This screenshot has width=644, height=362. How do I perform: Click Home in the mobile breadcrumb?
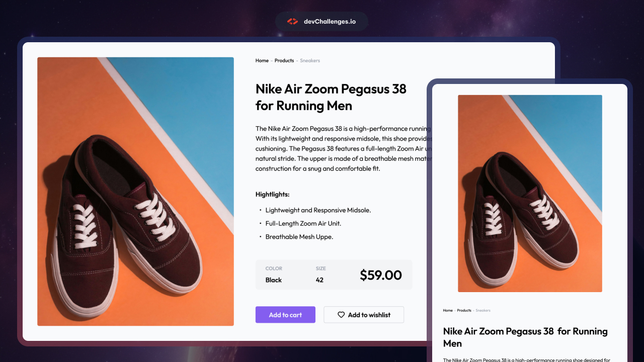pos(447,310)
